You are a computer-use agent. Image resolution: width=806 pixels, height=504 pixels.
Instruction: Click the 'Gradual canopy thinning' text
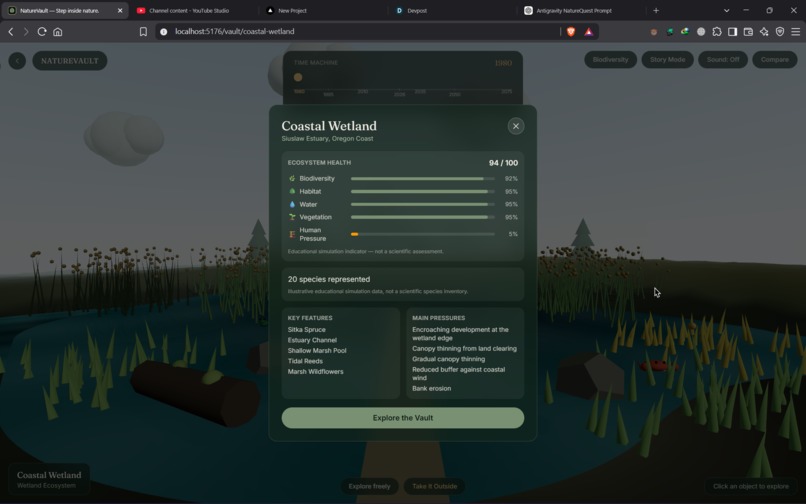click(448, 359)
